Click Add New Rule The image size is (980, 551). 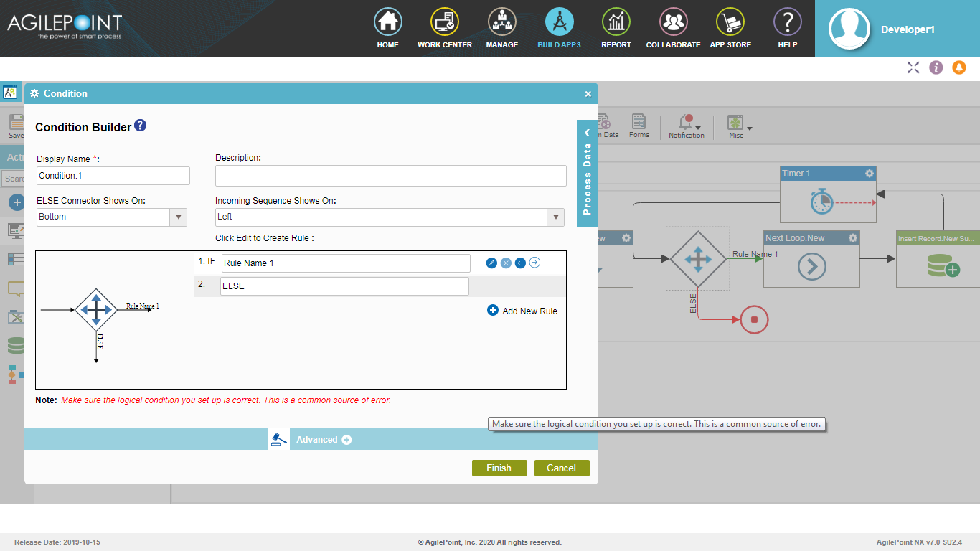pos(522,311)
